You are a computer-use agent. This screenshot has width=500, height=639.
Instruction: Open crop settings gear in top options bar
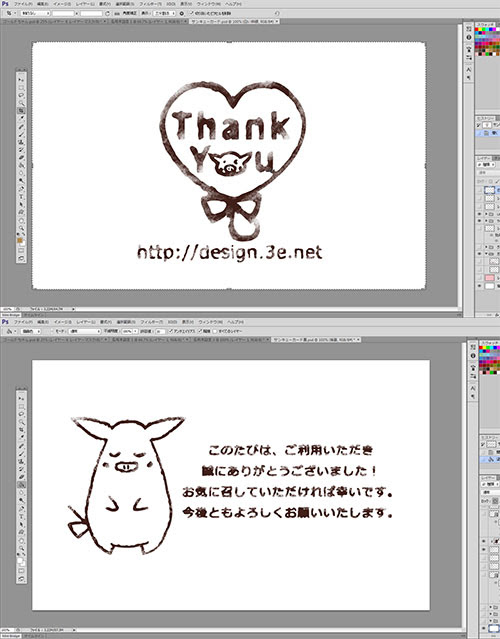tap(182, 13)
